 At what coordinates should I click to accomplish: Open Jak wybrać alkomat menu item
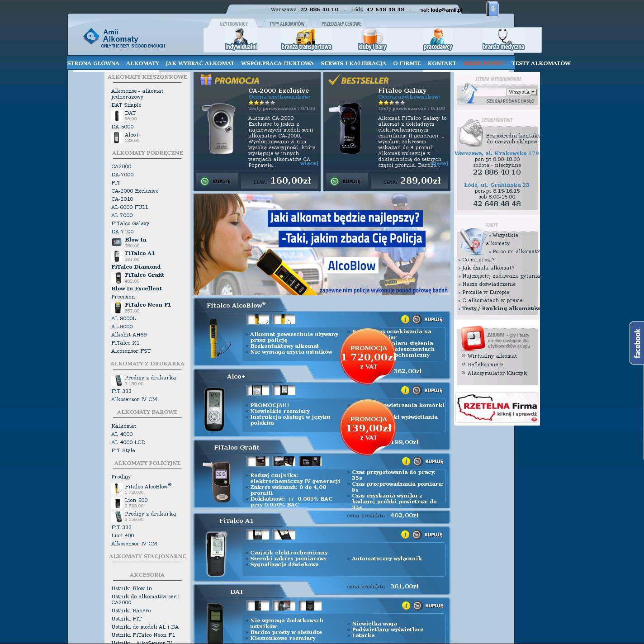tap(200, 63)
